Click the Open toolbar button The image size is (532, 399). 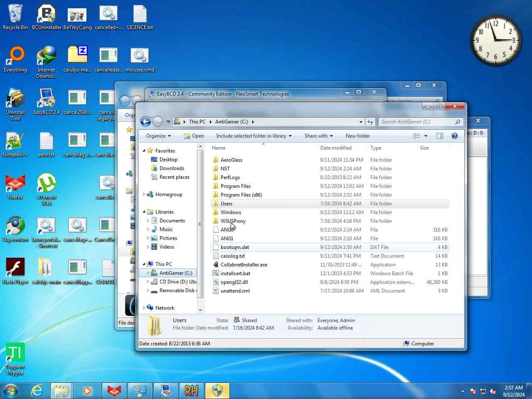tap(194, 136)
